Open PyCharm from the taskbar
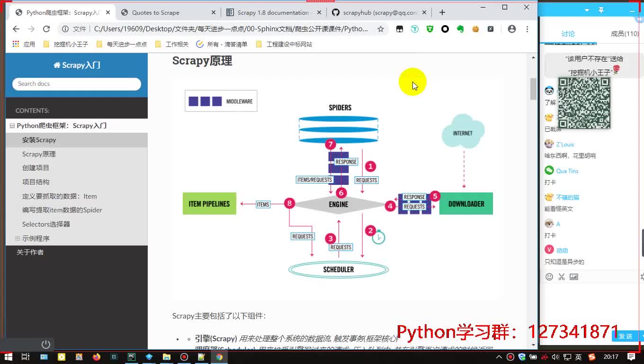Viewport: 644px width, 364px height. tap(132, 357)
